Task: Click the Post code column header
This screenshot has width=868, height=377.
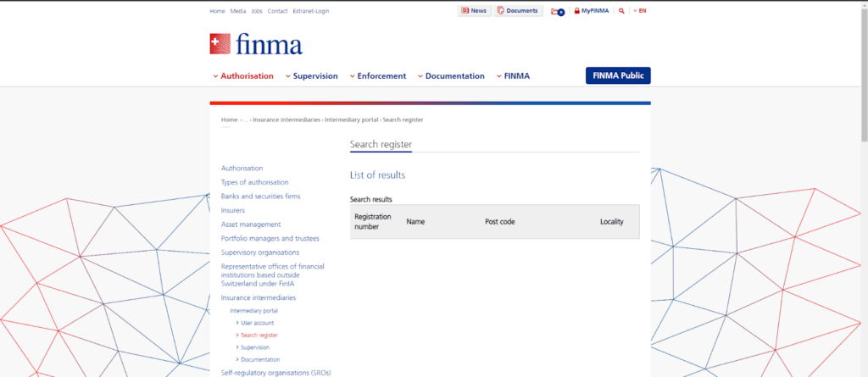Action: [500, 221]
